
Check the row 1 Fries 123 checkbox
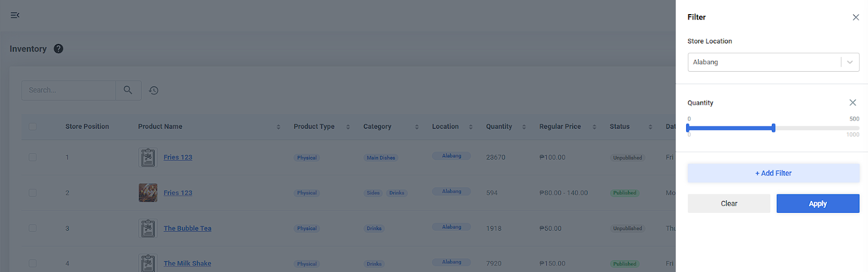point(33,157)
